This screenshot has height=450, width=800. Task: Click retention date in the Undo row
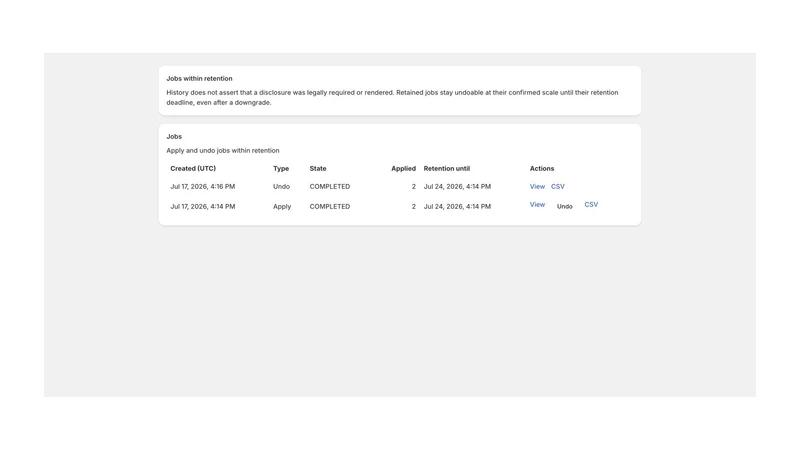pos(457,187)
